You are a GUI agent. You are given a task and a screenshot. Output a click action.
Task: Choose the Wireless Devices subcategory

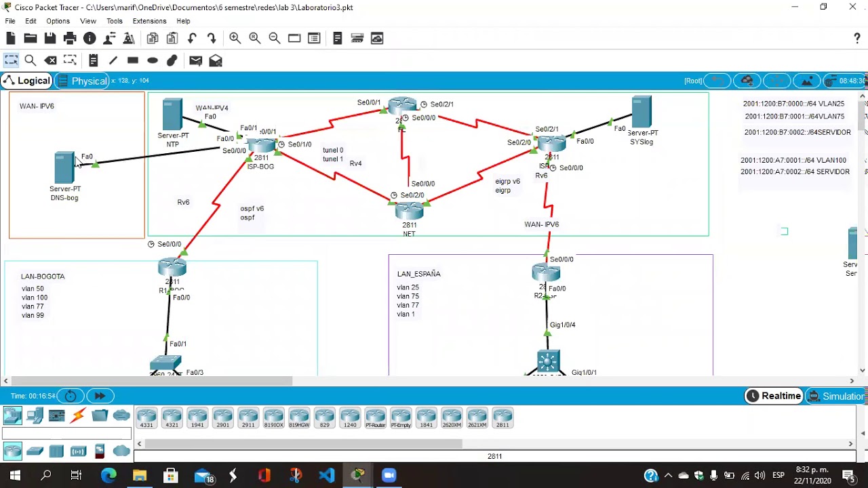pos(78,451)
